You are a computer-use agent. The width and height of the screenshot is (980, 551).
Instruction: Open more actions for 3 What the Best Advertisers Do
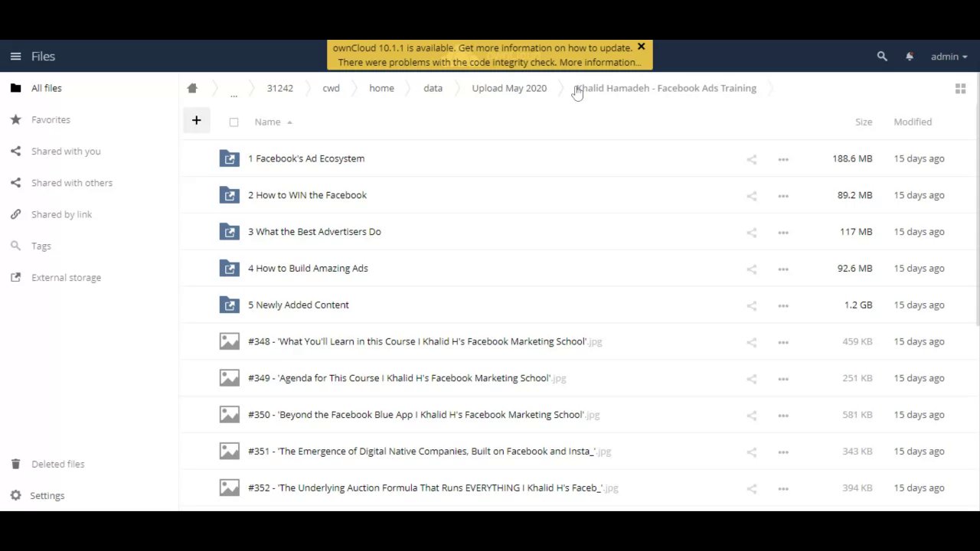coord(783,233)
